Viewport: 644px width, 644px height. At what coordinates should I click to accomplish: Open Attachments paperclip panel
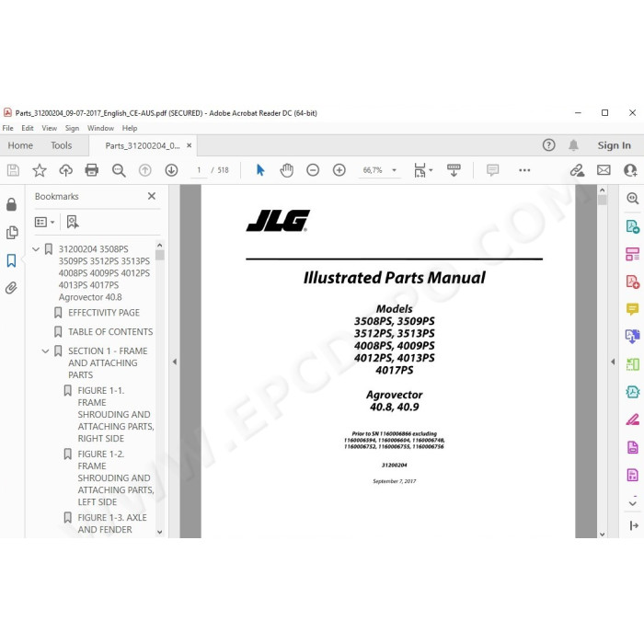11,288
